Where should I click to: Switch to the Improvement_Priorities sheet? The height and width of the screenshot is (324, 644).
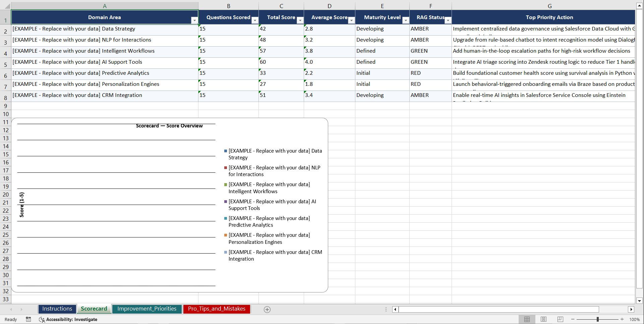pos(147,309)
